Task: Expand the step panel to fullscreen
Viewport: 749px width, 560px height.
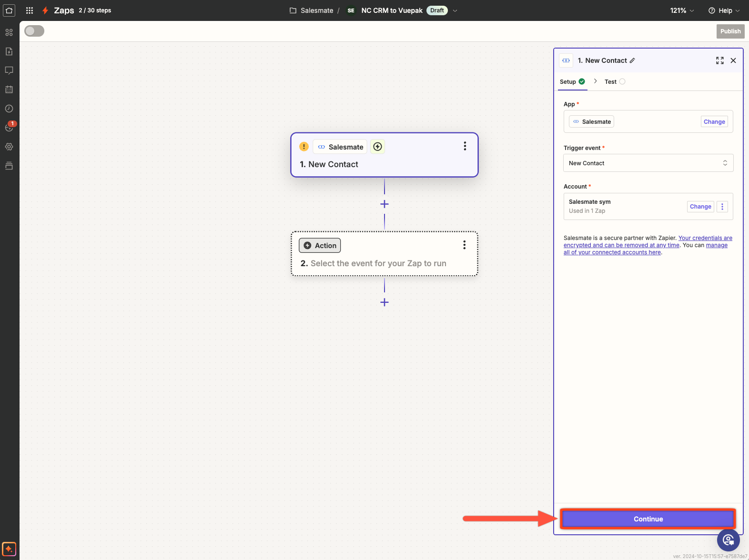Action: tap(719, 60)
